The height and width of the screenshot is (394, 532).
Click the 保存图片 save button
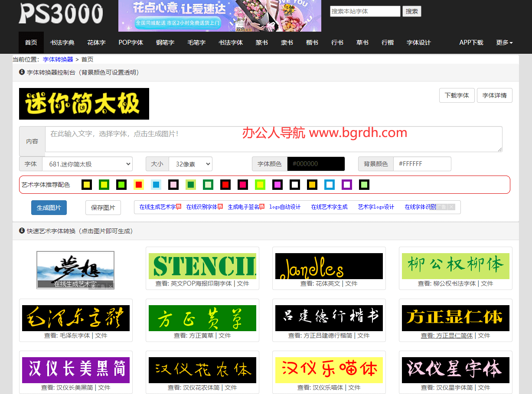click(103, 208)
